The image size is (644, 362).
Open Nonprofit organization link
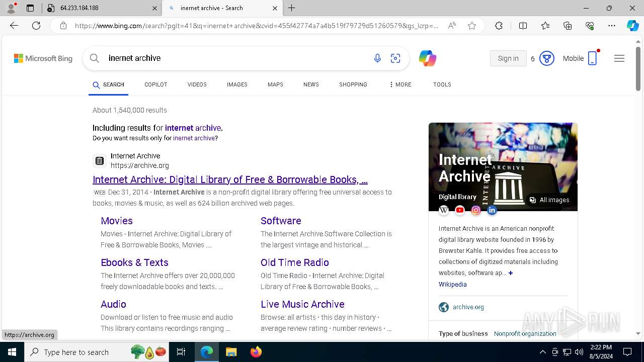point(525,334)
